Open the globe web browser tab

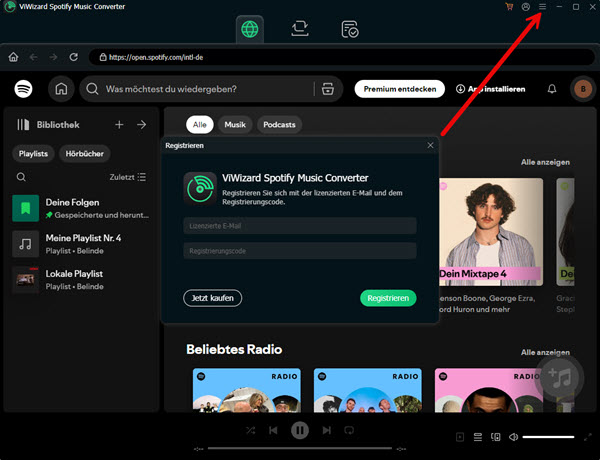pos(251,30)
